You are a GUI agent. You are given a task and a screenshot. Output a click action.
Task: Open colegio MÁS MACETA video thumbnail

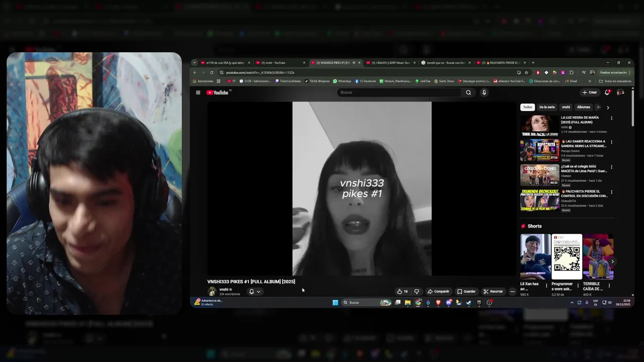(x=539, y=175)
